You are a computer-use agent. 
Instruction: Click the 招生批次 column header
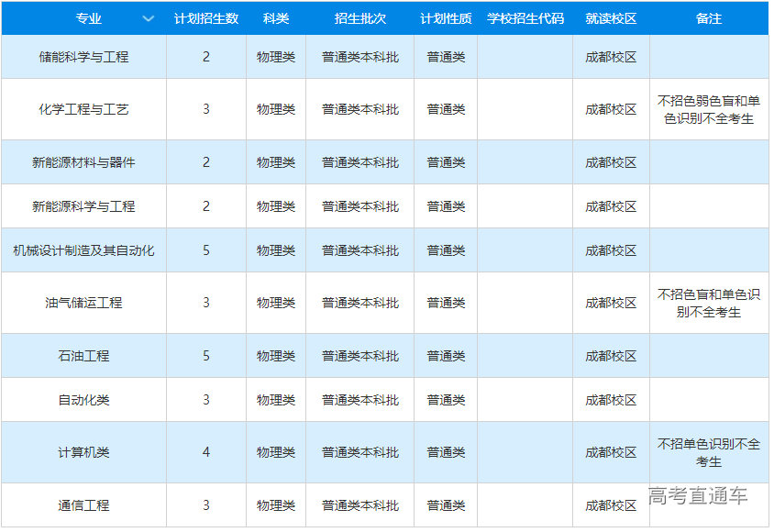(x=359, y=19)
